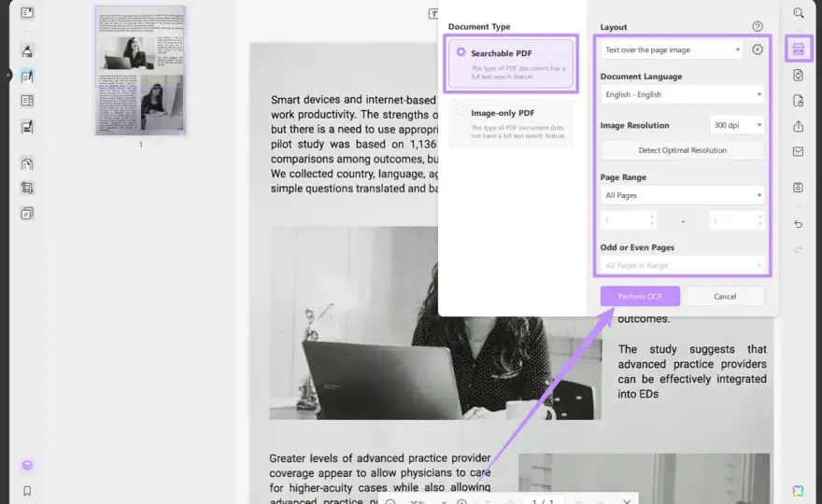Open the Organize Pages tool
Screen dimensions: 822x504
coord(27,164)
